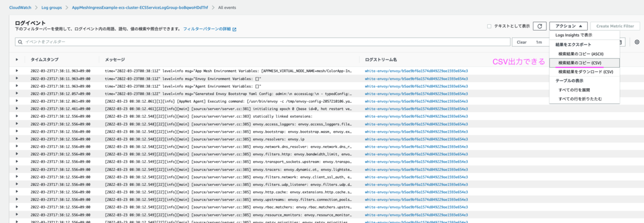Expand the Generated Envoy Bootstrap Yaml Config row
Image resolution: width=644 pixels, height=223 pixels.
[x=17, y=93]
